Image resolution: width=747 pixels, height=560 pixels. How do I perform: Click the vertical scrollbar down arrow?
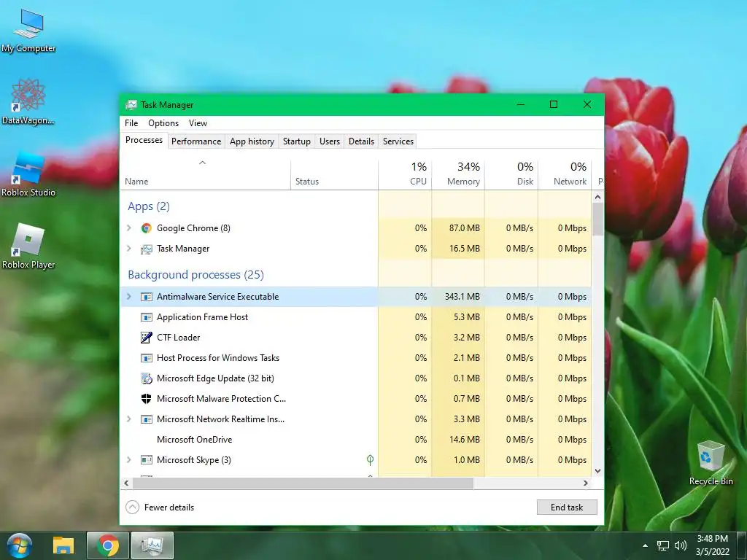coord(598,471)
